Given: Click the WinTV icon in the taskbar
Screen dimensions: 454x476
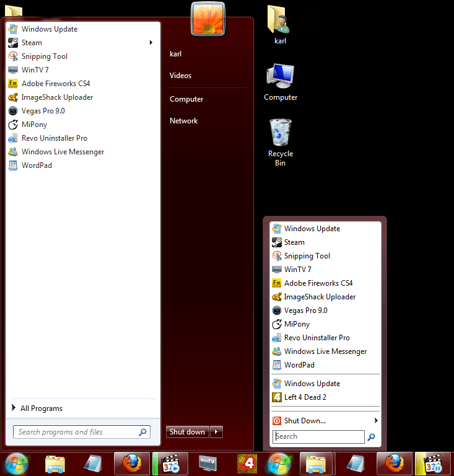Looking at the screenshot, I should [207, 463].
